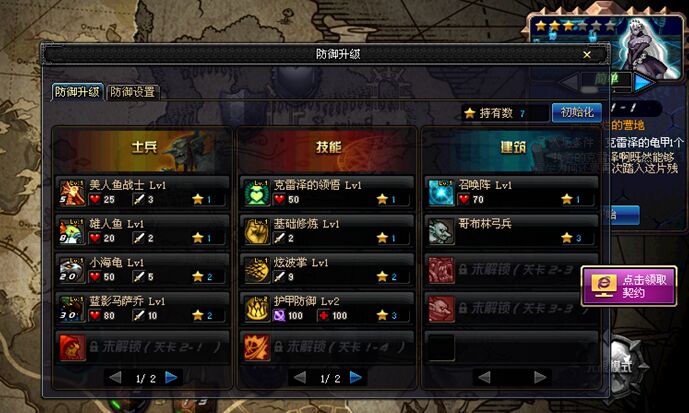Click the 克雷泽的领悟 skill icon
Image resolution: width=689 pixels, height=413 pixels.
click(257, 192)
